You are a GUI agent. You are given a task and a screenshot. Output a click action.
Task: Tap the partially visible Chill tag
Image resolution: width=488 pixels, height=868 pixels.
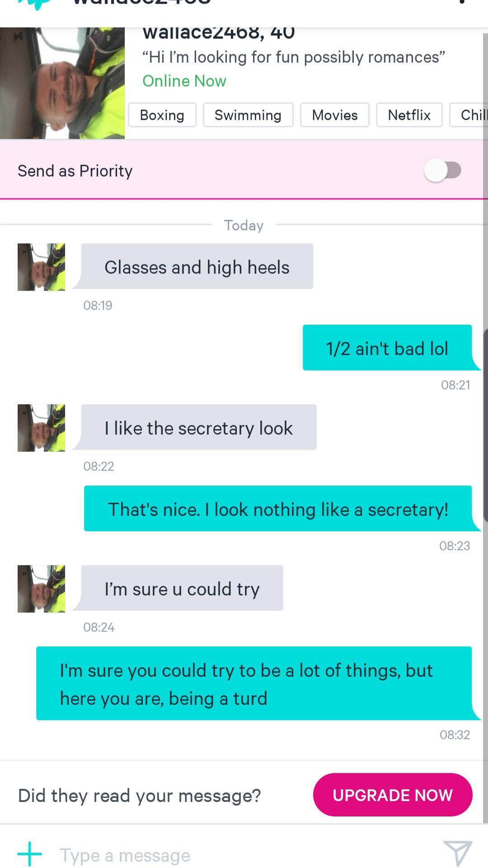[x=469, y=115]
